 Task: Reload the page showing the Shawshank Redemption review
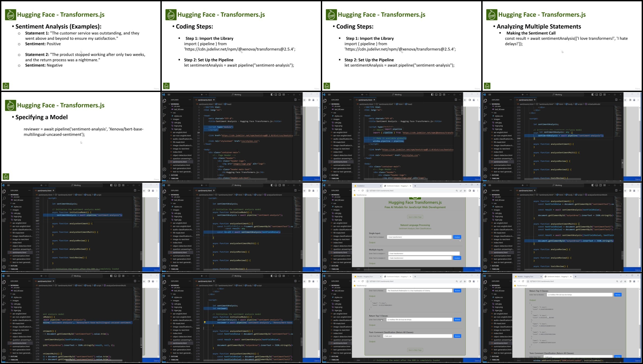click(x=362, y=281)
